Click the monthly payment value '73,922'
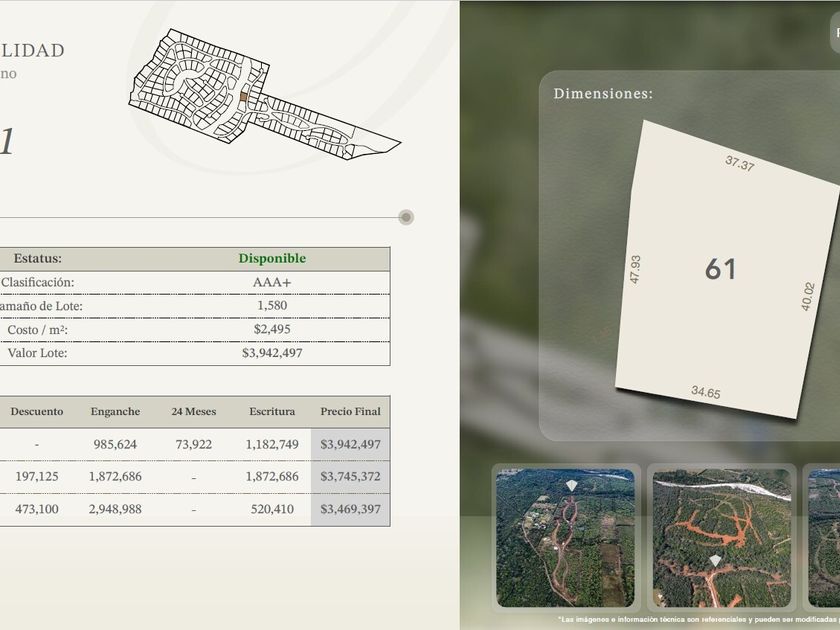840x630 pixels. tap(193, 444)
